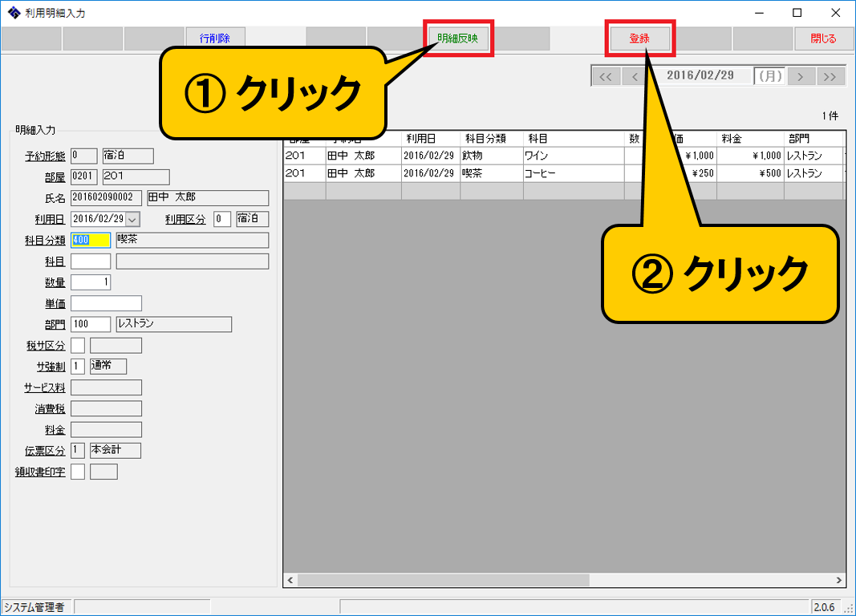
Task: Click horizontal scrollbar left arrow
Action: [x=290, y=580]
